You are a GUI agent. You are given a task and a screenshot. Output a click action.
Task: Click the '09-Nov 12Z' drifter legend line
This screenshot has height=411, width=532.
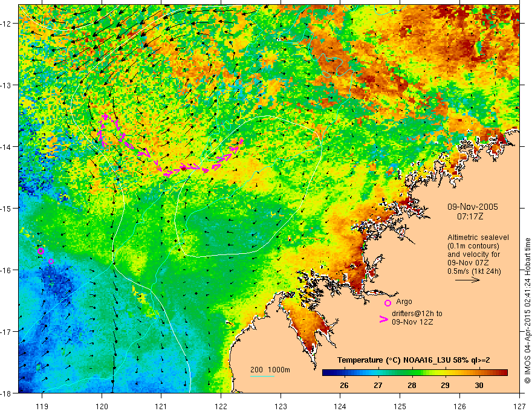coord(412,322)
